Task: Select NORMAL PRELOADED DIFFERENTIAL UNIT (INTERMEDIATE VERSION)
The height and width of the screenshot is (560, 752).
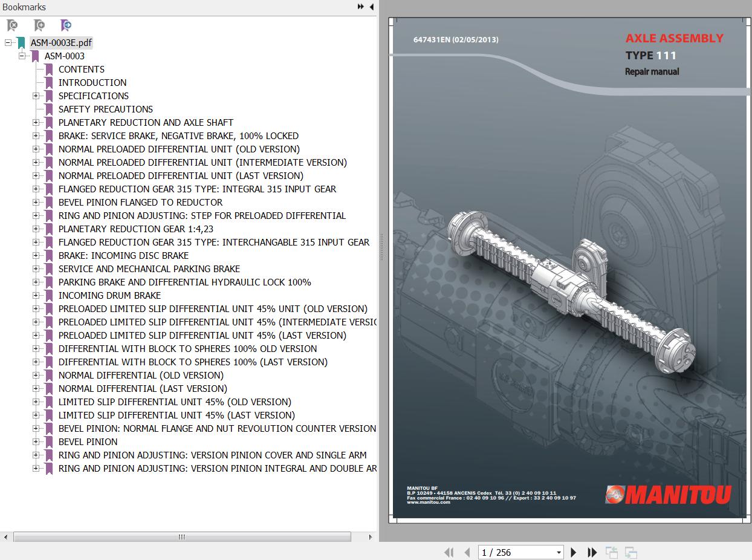Action: (203, 163)
